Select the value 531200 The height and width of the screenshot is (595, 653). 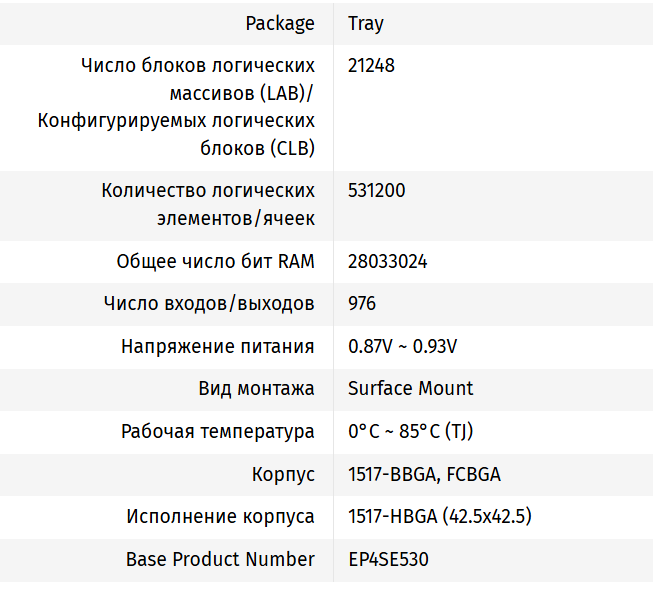tap(377, 190)
